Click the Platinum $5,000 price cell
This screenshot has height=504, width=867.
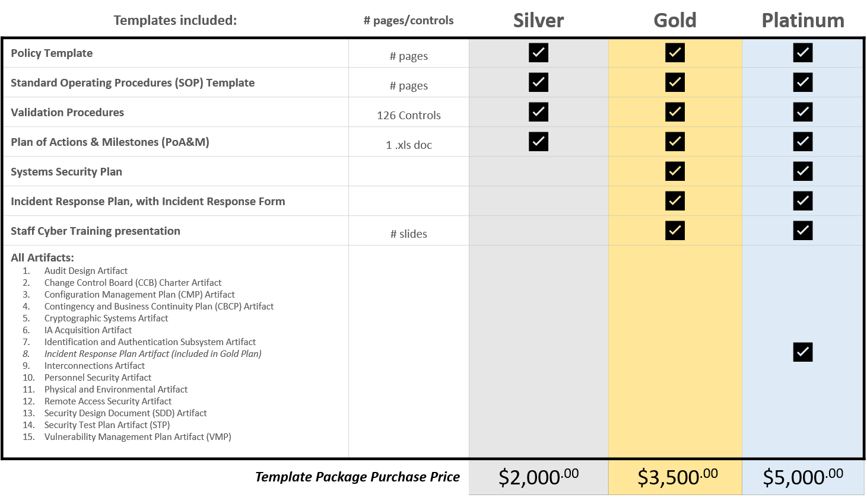coord(802,477)
